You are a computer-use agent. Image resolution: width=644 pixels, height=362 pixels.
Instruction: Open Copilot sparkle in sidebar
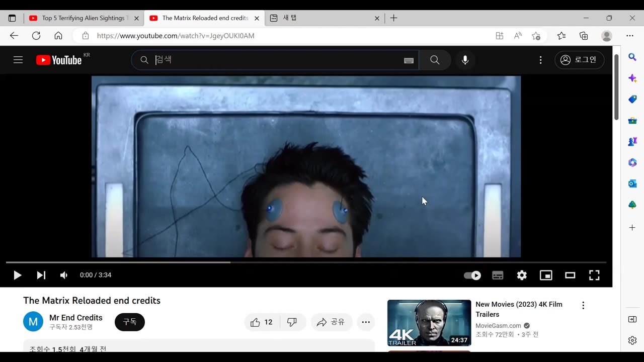click(632, 78)
